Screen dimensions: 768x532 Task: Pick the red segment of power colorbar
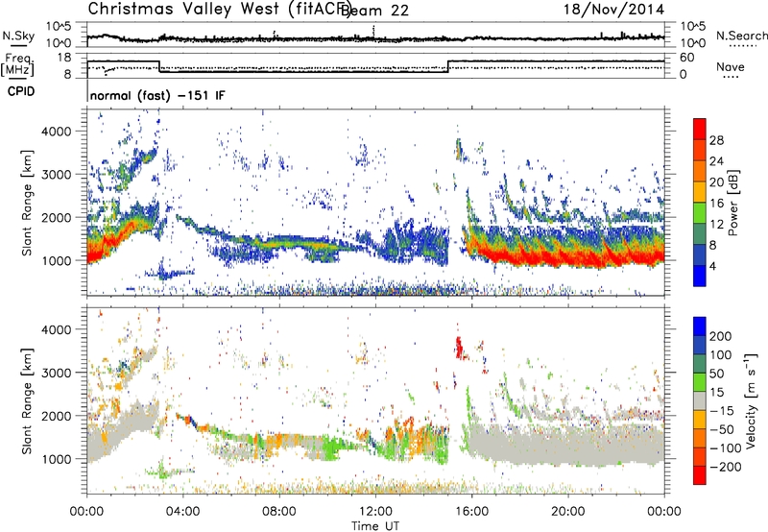click(x=700, y=130)
